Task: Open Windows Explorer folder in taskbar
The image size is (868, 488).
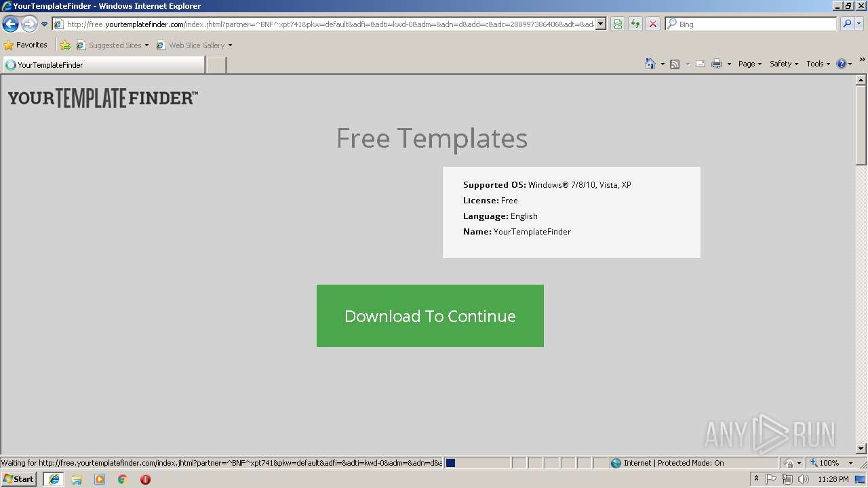Action: 77,479
